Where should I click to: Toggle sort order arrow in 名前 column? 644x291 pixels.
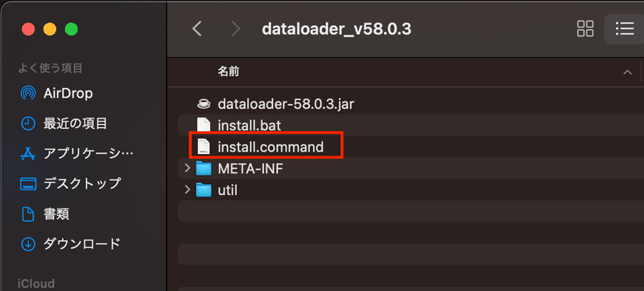point(627,73)
